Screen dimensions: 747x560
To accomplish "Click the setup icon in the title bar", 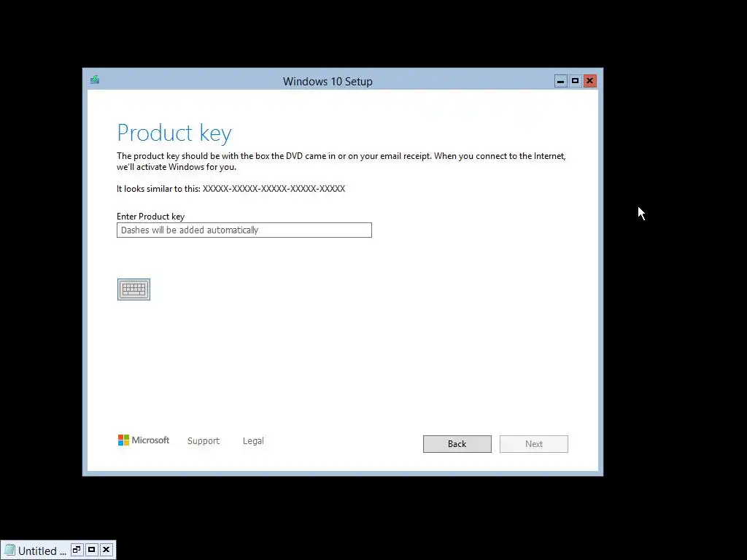I will point(95,80).
